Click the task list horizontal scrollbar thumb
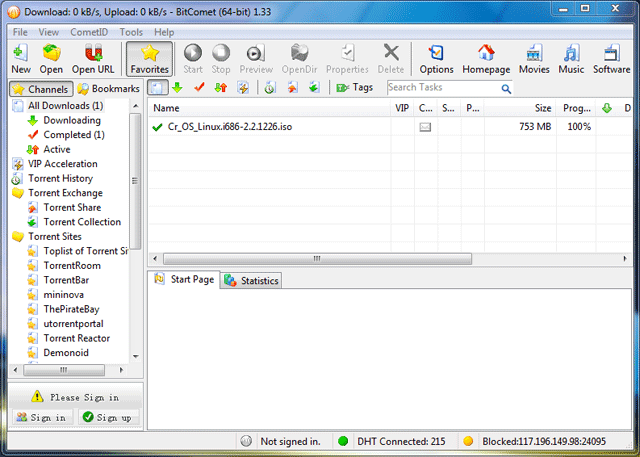 pos(318,259)
